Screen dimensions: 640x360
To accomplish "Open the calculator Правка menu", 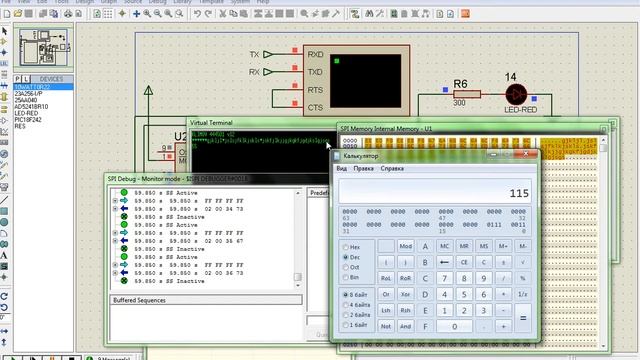I will (363, 169).
